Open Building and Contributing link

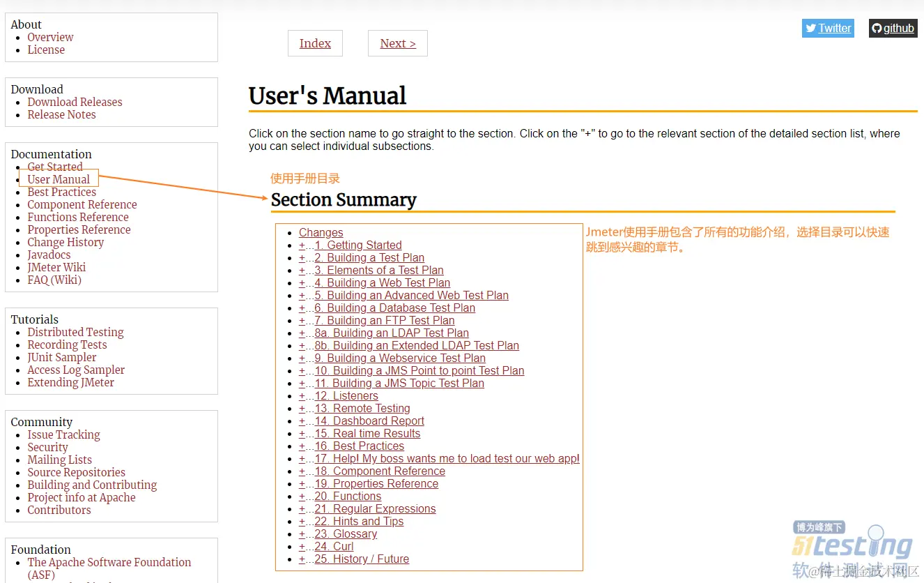[x=92, y=485]
